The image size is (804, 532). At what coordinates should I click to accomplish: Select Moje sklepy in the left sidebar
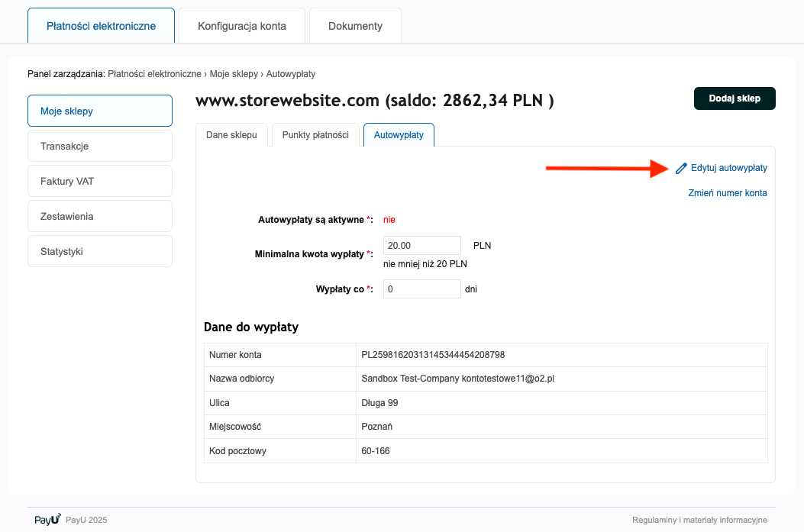pos(99,111)
